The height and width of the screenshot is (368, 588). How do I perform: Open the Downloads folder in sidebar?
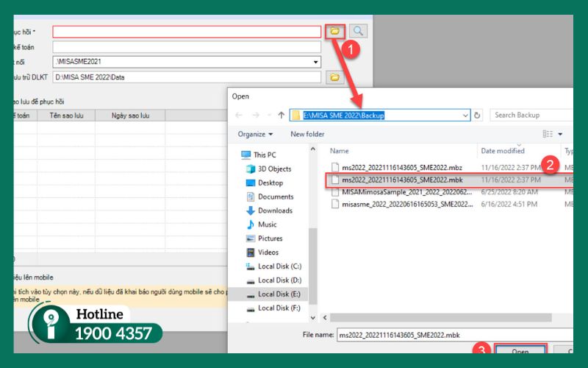pyautogui.click(x=275, y=210)
